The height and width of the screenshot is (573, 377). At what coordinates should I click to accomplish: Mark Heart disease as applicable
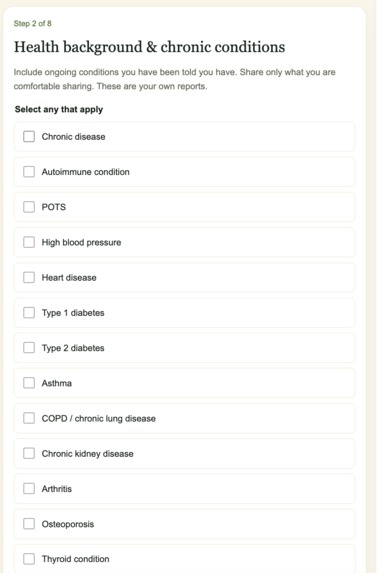pyautogui.click(x=29, y=277)
